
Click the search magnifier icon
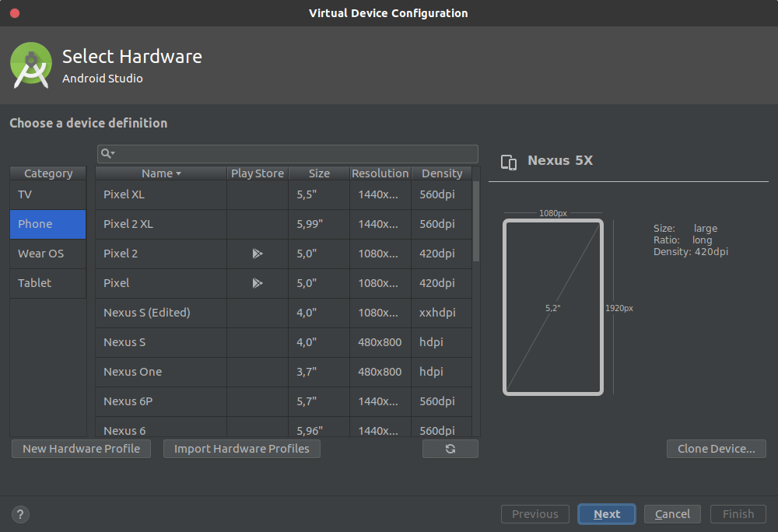pos(107,154)
